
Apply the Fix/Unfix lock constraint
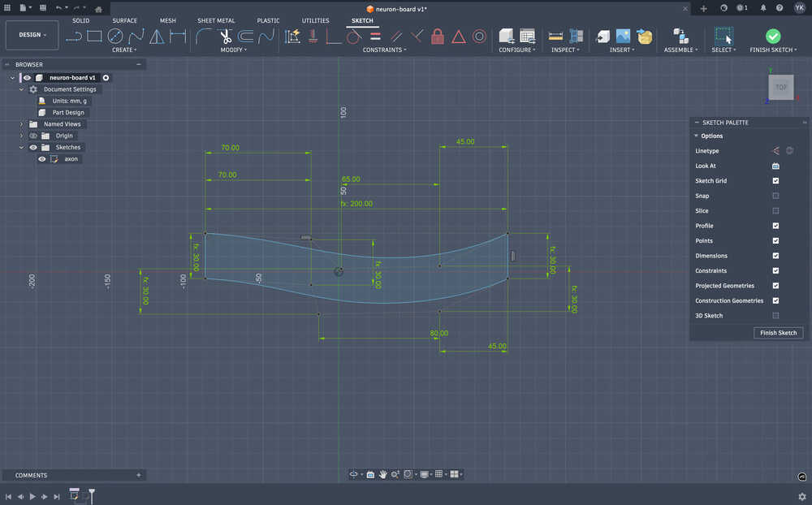[438, 36]
